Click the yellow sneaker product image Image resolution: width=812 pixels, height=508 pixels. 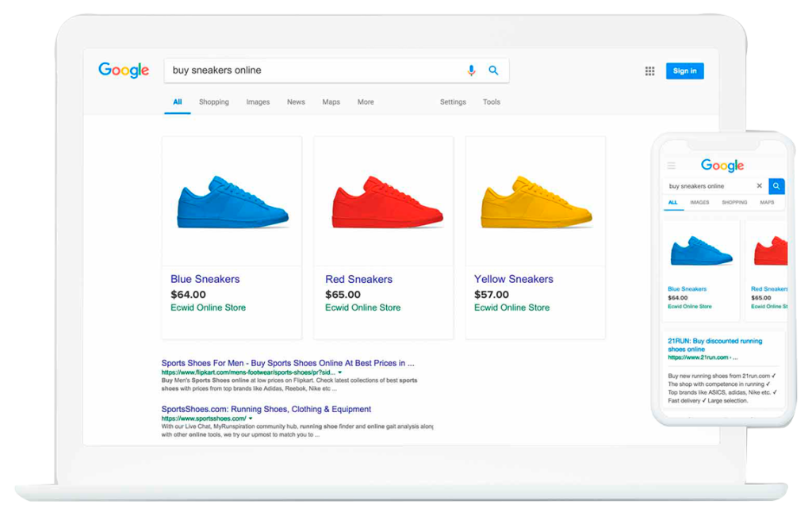(x=536, y=205)
